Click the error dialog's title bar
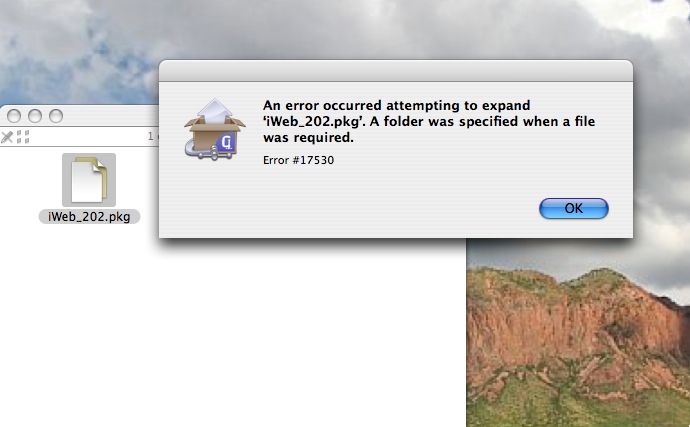This screenshot has width=690, height=427. (396, 71)
